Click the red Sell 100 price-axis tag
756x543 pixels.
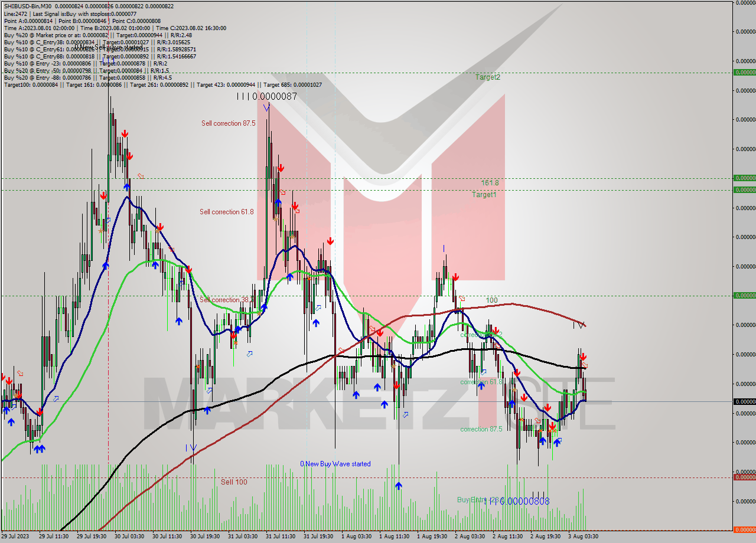744,477
